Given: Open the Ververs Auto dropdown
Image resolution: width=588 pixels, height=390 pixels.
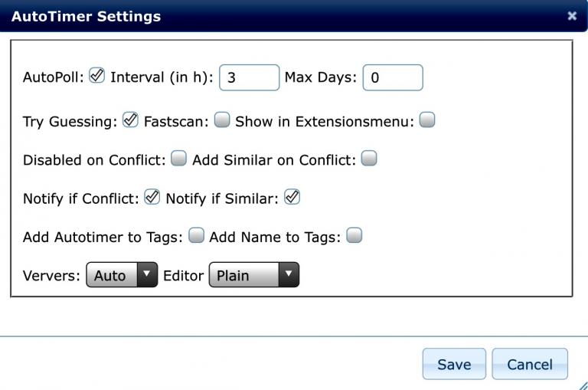Looking at the screenshot, I should click(x=121, y=275).
